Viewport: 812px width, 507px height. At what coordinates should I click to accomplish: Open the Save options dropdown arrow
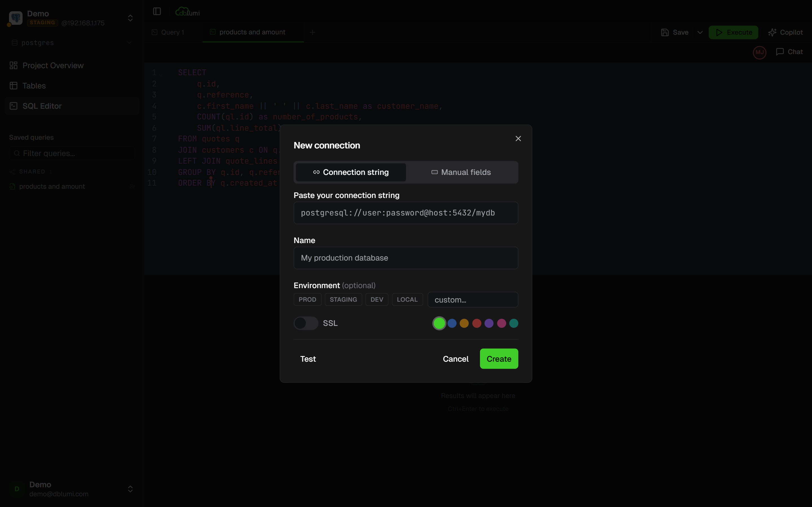(700, 32)
